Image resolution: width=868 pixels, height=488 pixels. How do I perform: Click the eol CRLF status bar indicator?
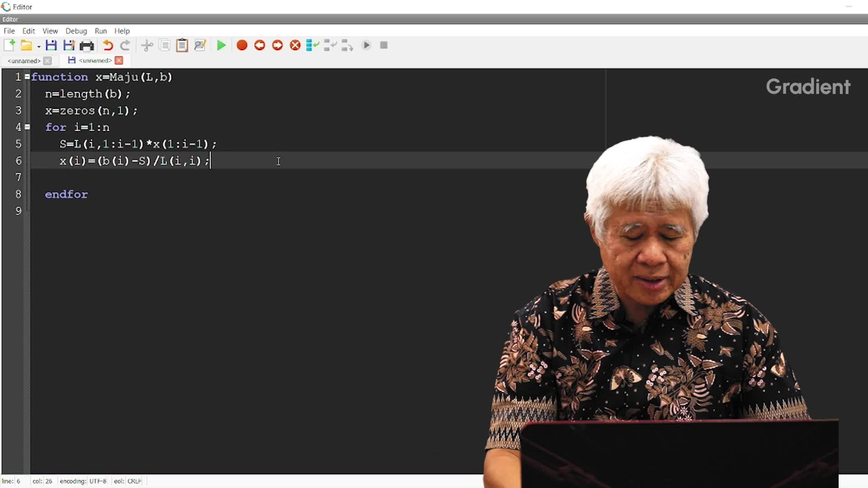tap(128, 481)
